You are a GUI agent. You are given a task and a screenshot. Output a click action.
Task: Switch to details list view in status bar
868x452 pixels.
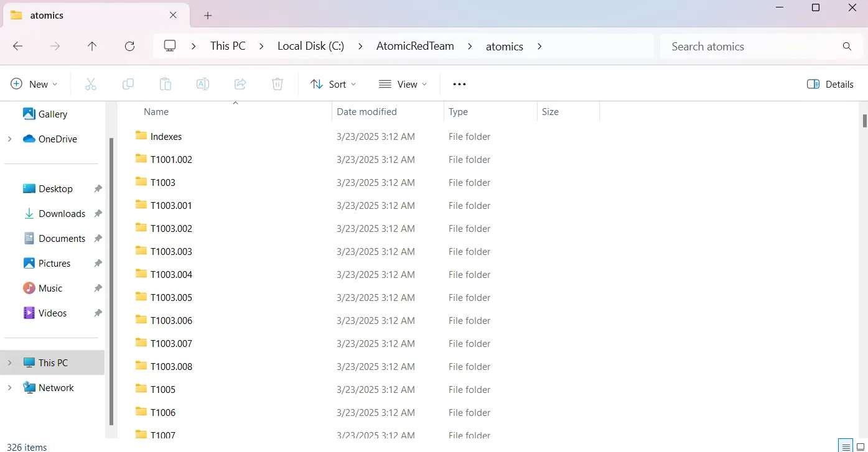[845, 446]
